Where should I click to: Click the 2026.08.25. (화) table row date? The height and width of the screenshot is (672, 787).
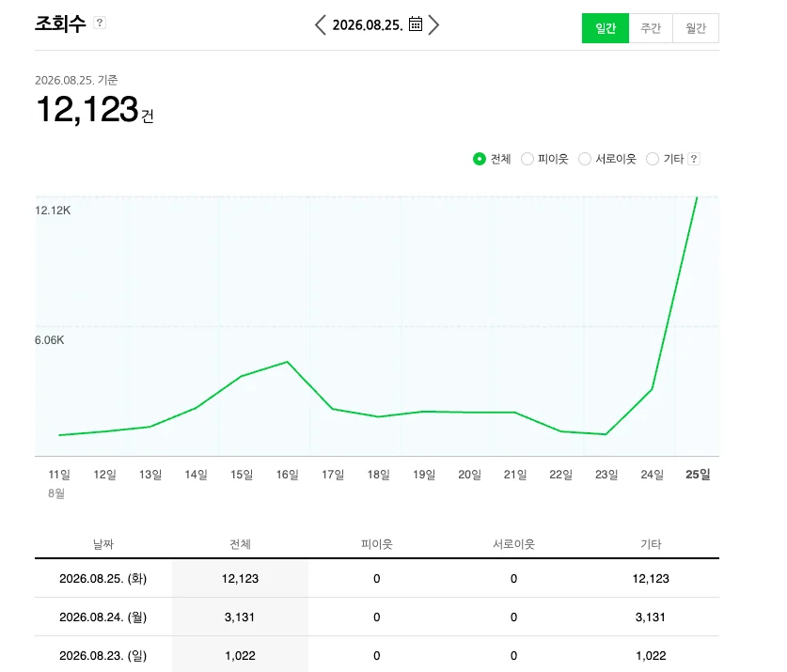click(102, 579)
